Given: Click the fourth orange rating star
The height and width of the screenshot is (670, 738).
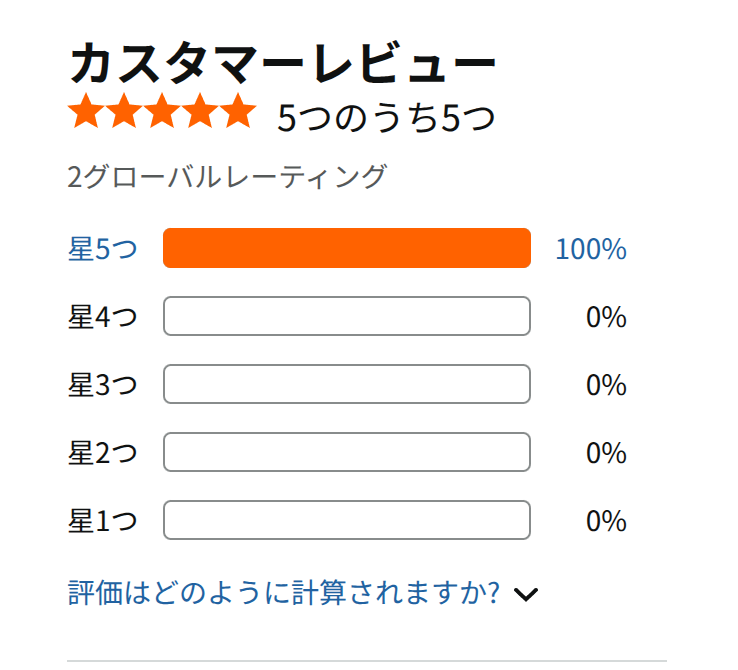Looking at the screenshot, I should pos(200,111).
